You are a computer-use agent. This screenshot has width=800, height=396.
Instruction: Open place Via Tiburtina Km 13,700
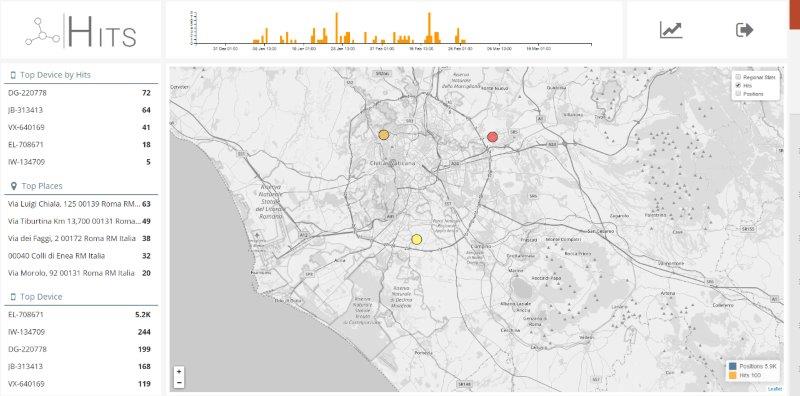80,221
